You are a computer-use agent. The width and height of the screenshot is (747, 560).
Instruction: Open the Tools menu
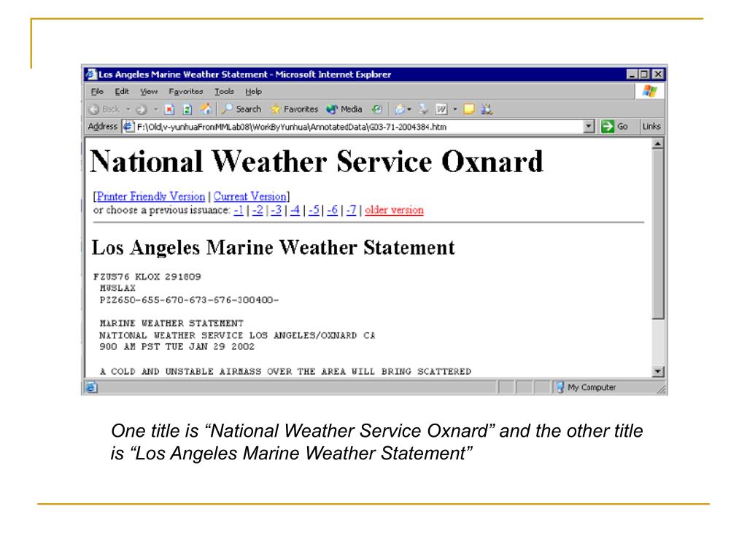(x=224, y=91)
